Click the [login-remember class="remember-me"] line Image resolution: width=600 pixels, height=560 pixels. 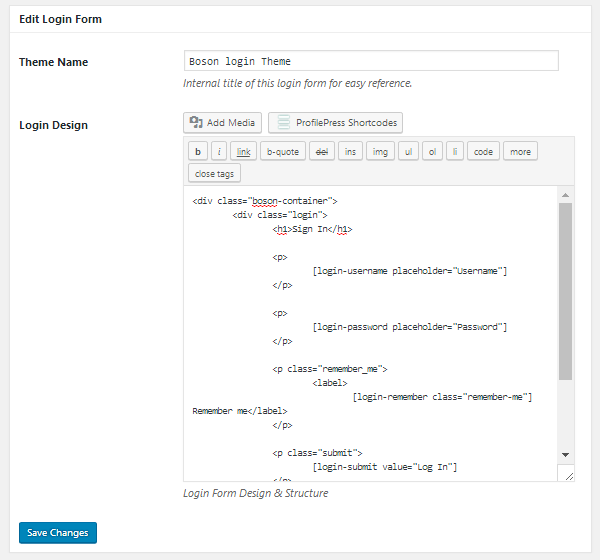[442, 397]
